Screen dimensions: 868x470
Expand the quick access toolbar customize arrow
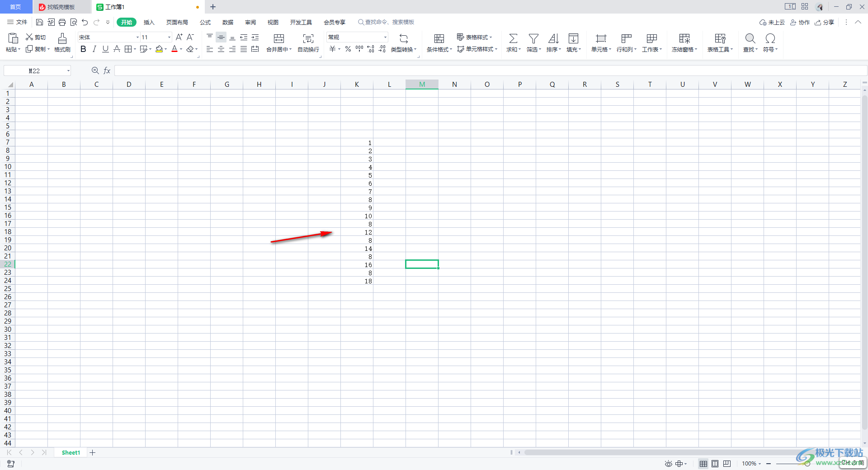click(x=108, y=22)
